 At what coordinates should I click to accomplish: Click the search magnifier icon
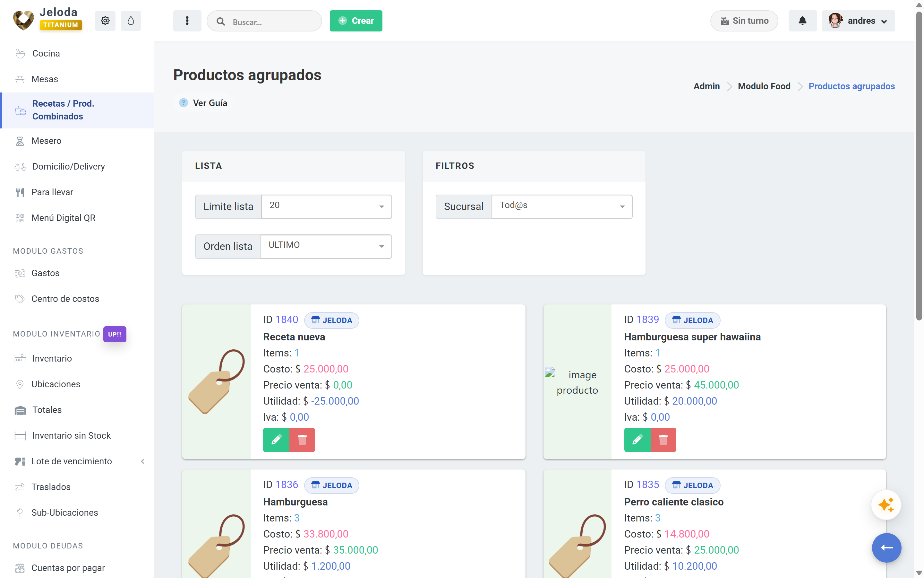[x=221, y=22]
